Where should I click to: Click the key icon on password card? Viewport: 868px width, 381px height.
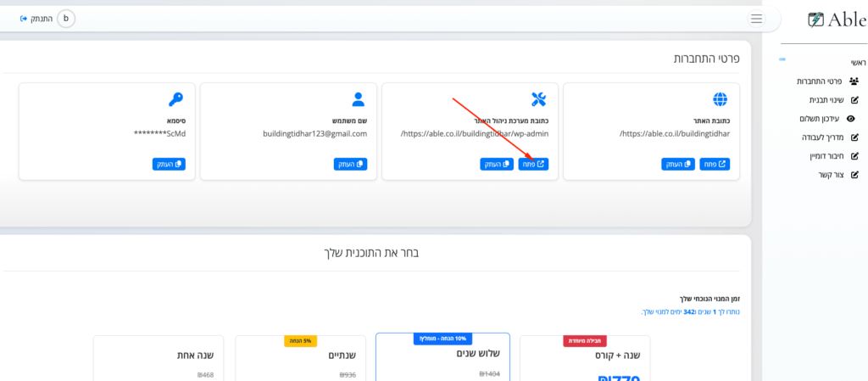point(176,99)
